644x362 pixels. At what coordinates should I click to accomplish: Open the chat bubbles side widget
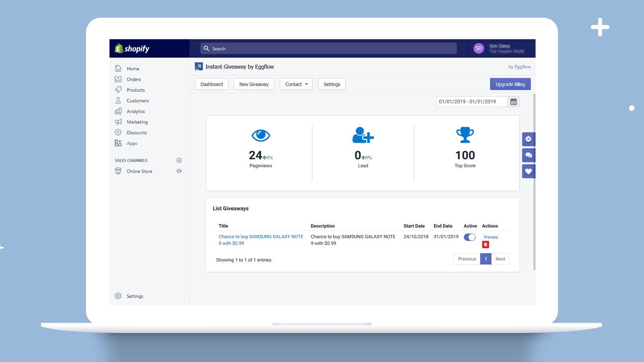[528, 155]
